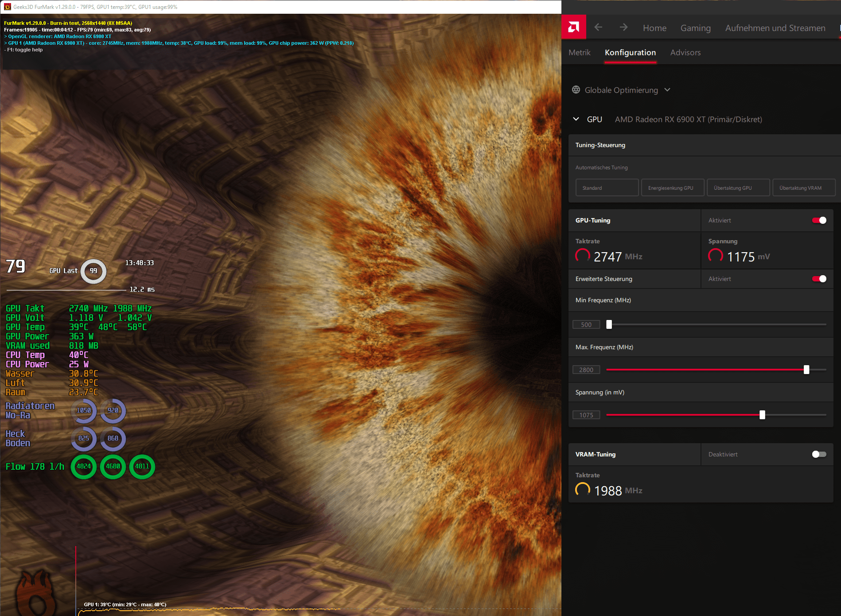This screenshot has width=841, height=616.
Task: Go forward with the right arrow icon
Action: point(623,27)
